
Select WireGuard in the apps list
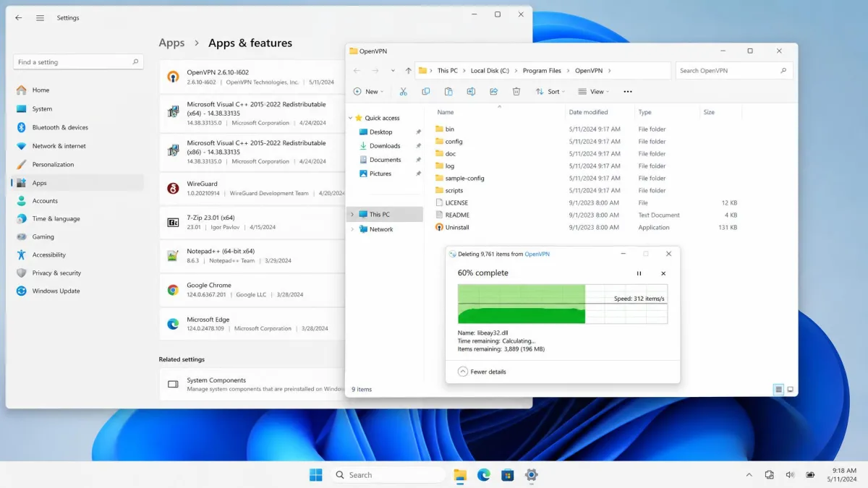point(252,188)
